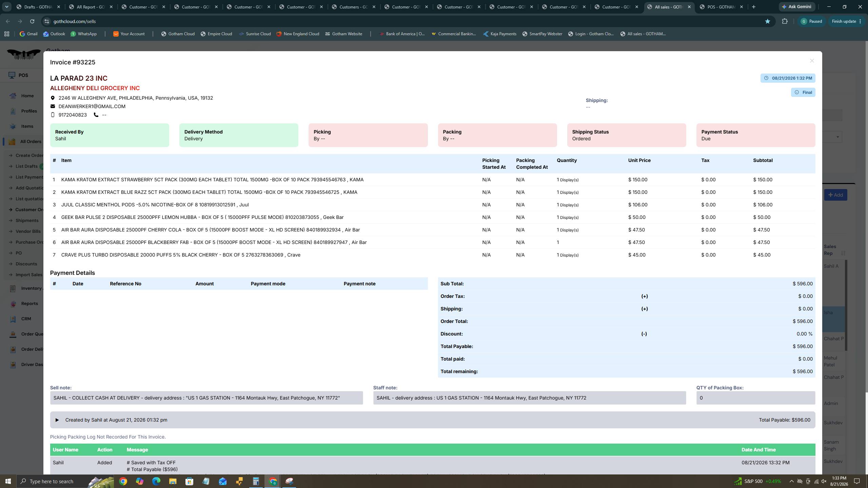Click the bookmark star icon in address bar
The height and width of the screenshot is (488, 868).
click(768, 21)
